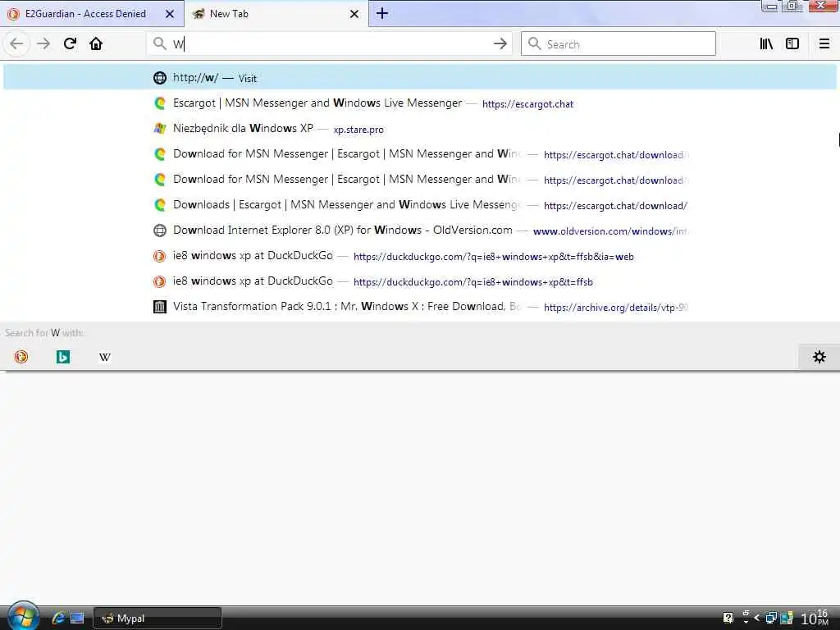Image resolution: width=840 pixels, height=630 pixels.
Task: Click archive.org icon beside Vista Transformation Pack
Action: (160, 307)
